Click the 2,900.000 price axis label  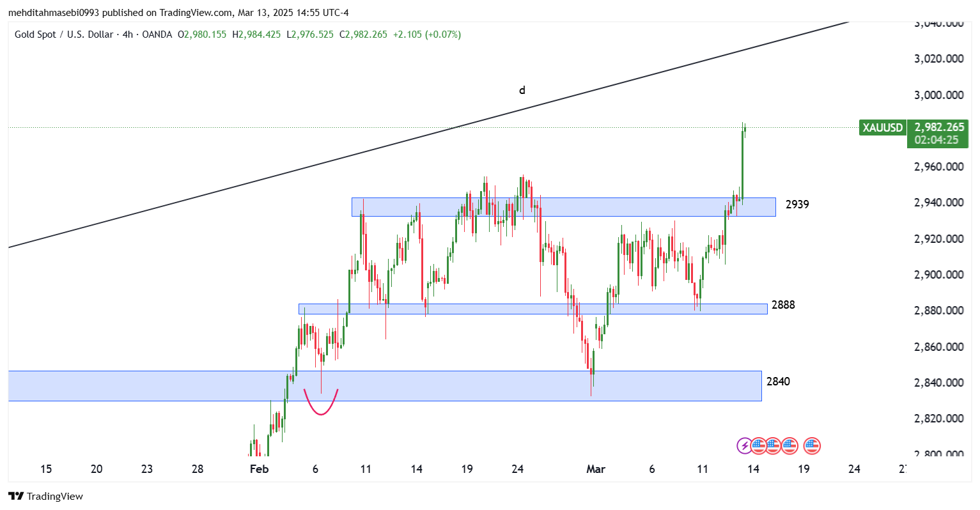click(x=938, y=275)
